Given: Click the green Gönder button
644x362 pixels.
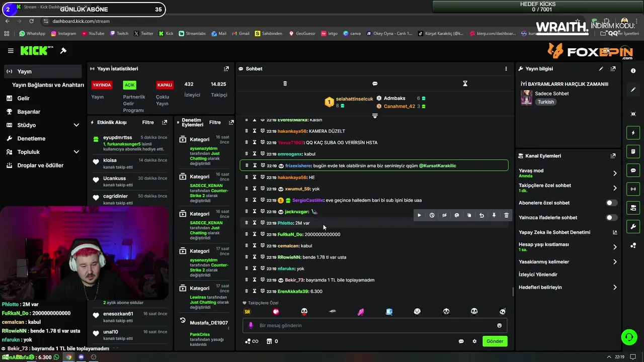Looking at the screenshot, I should (495, 341).
